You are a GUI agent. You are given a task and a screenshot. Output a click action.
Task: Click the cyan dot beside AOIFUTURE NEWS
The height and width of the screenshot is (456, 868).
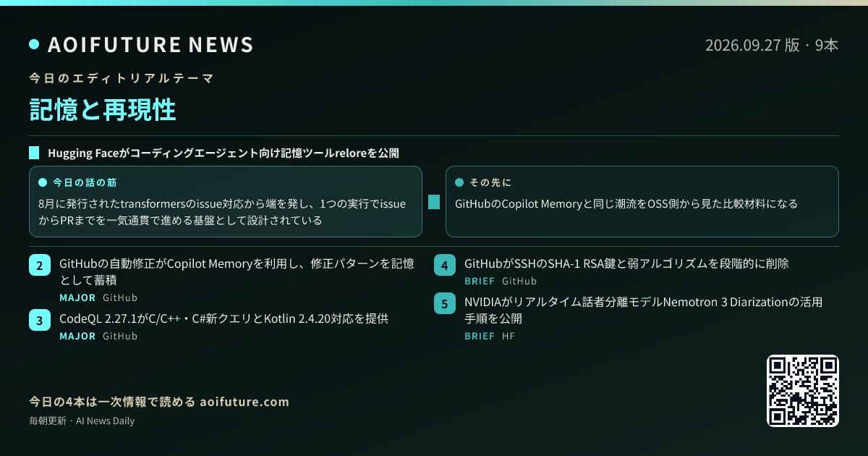coord(34,45)
